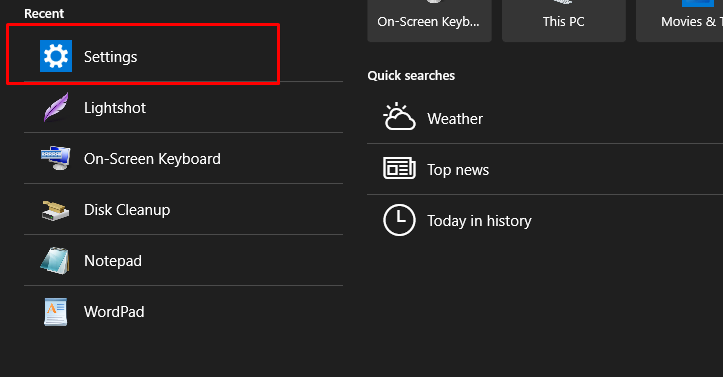Open the Movies & TV top app tile
Screen dimensions: 723x377
680,21
